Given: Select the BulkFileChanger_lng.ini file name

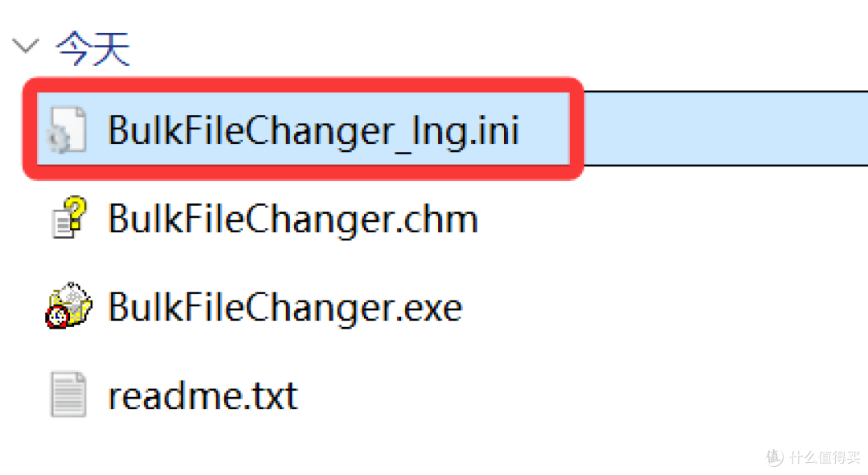Looking at the screenshot, I should (313, 130).
